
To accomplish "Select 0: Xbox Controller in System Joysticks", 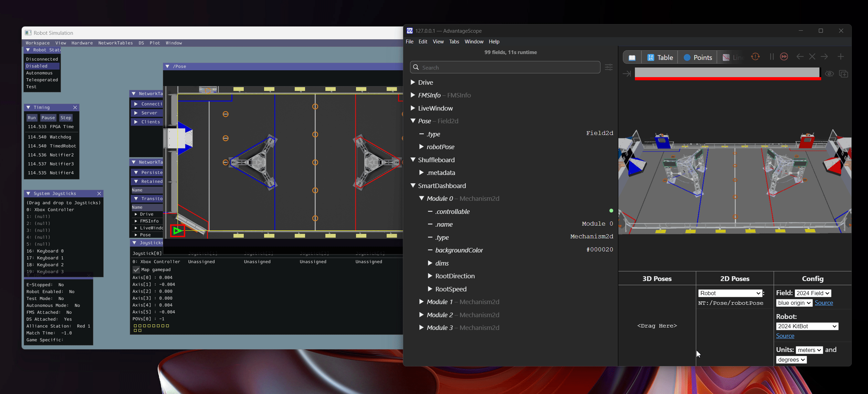I will click(50, 210).
